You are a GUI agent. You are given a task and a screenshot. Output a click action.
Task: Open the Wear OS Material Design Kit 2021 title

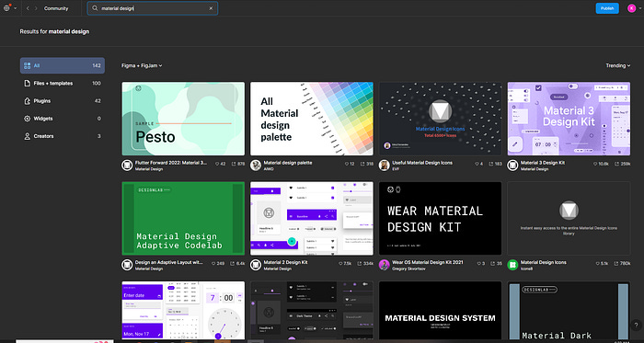428,262
